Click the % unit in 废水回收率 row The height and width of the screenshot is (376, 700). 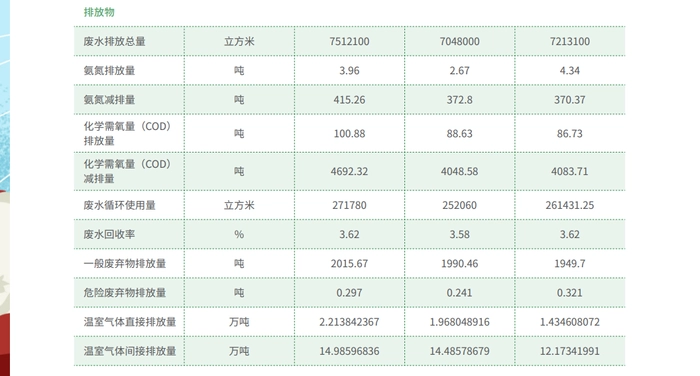pyautogui.click(x=239, y=234)
